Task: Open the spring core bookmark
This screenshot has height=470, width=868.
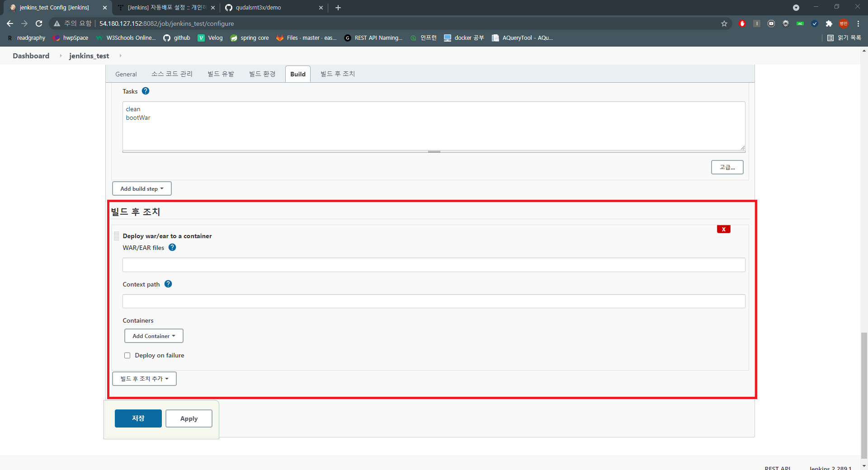Action: 249,38
